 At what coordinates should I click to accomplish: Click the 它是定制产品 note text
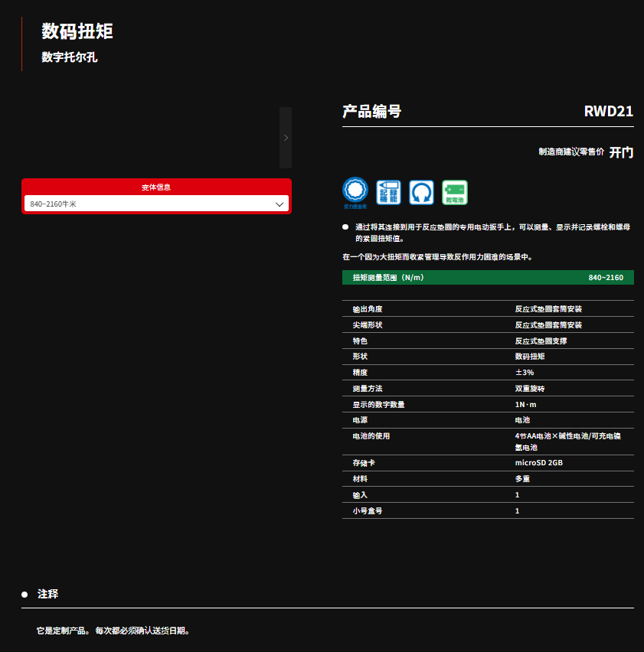pyautogui.click(x=113, y=631)
